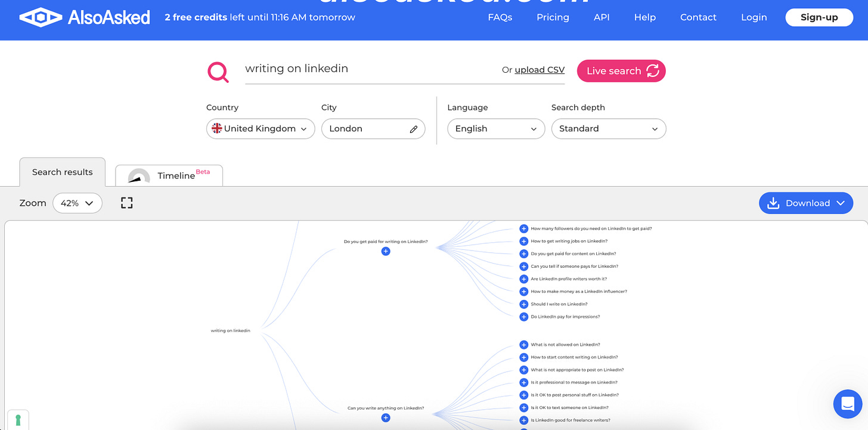The height and width of the screenshot is (430, 868).
Task: Expand the "Should I write on LinkedIn?" question
Action: (x=523, y=304)
